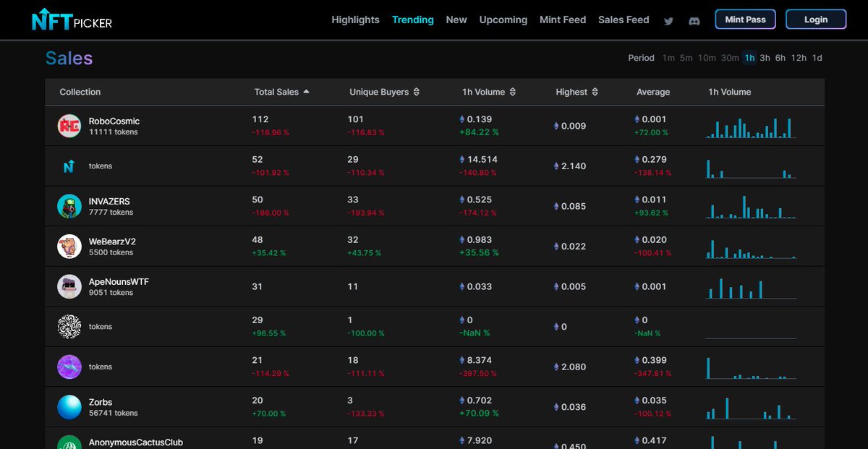Screen dimensions: 868x449
Task: Open the ApeNounsWTF collection name link
Action: [119, 281]
